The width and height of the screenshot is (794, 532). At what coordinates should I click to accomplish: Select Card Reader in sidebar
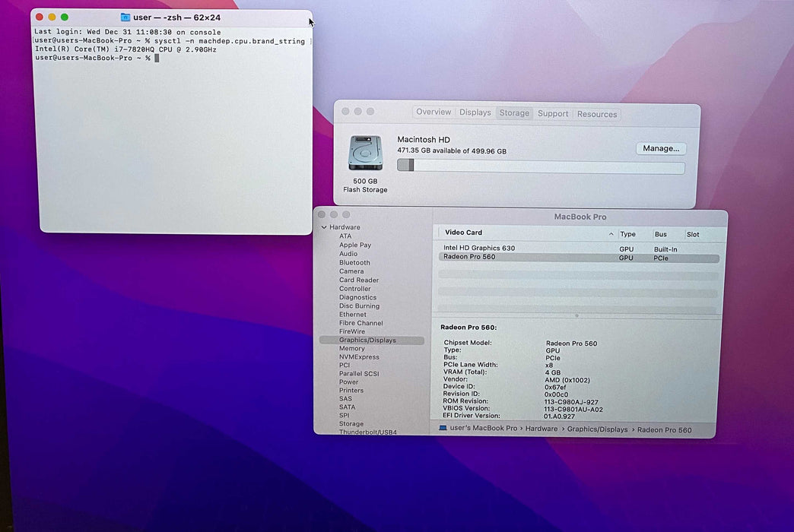coord(359,280)
